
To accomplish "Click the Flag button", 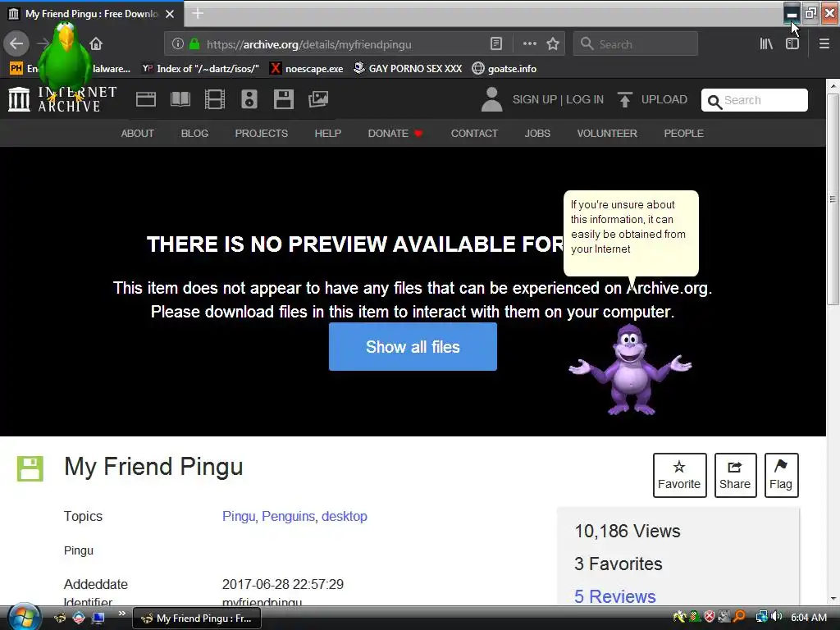I will pos(781,475).
